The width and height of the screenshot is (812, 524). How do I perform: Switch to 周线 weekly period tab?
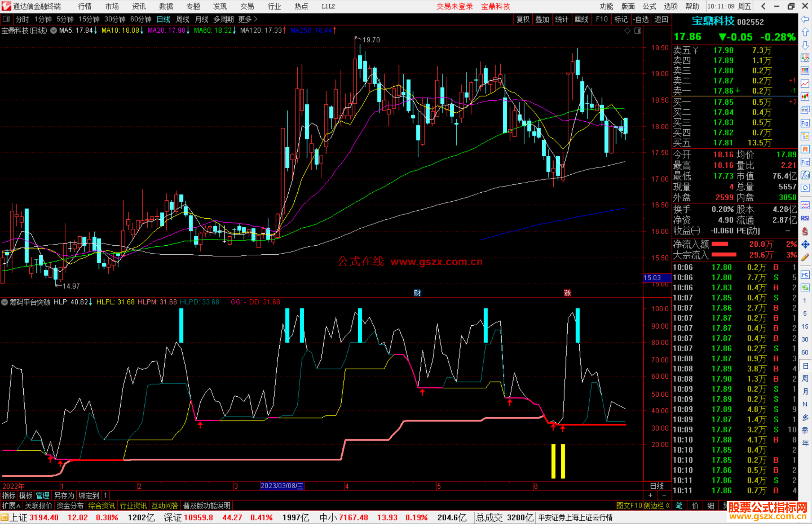coord(183,19)
